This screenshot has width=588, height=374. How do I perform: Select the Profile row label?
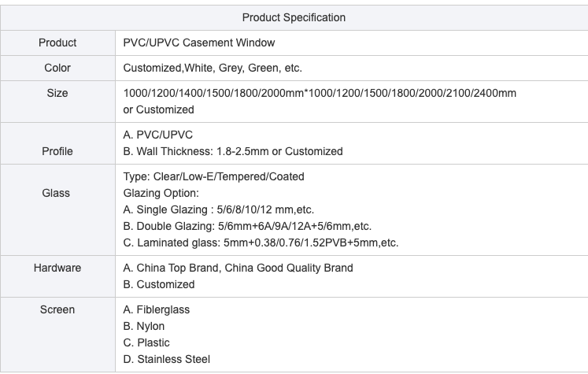click(57, 151)
